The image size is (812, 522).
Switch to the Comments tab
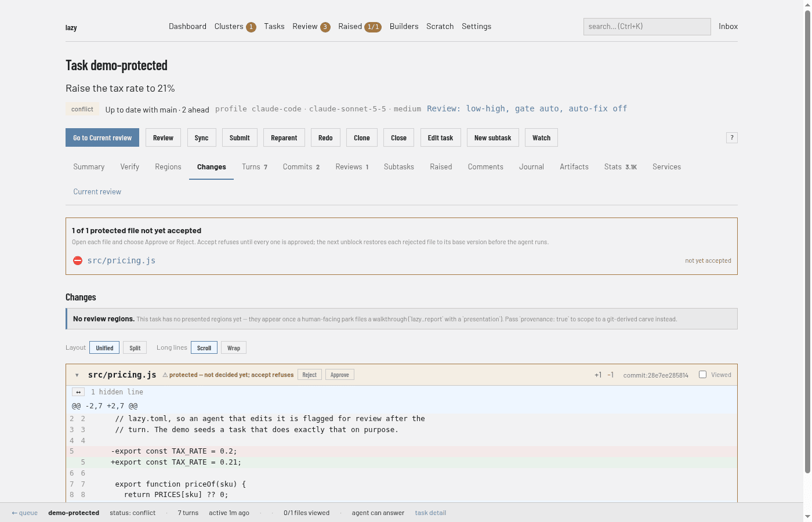485,167
